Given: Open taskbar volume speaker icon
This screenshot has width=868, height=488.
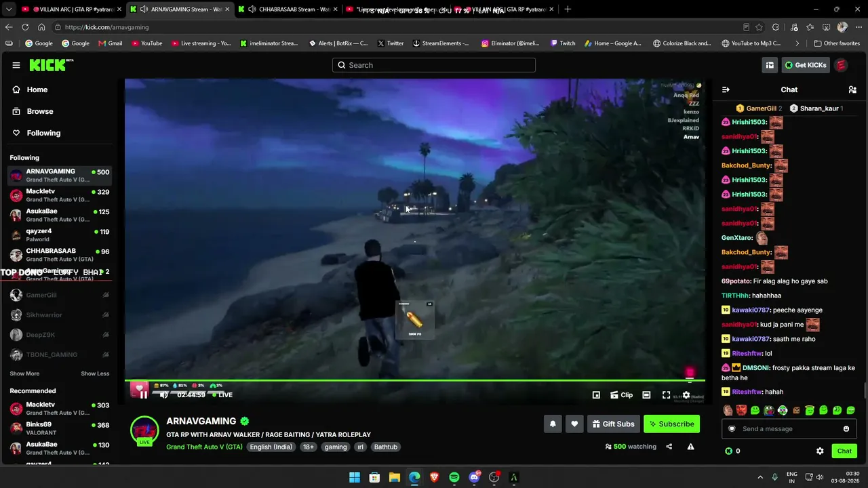Looking at the screenshot, I should 820,477.
